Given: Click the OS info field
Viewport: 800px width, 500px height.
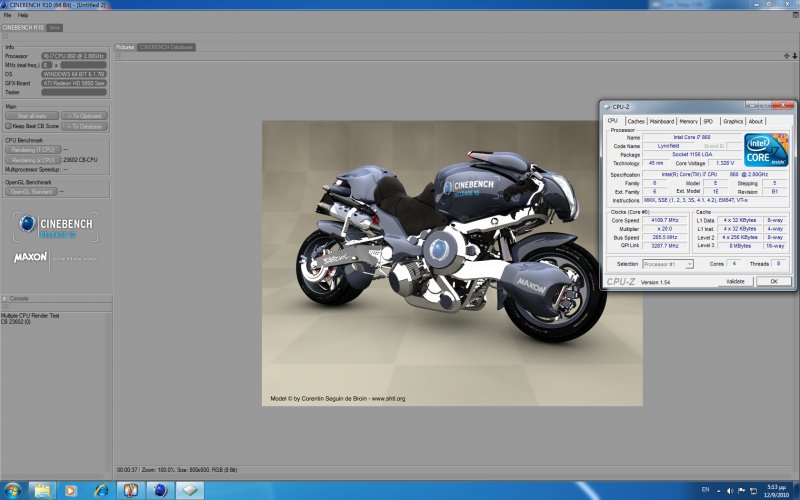Looking at the screenshot, I should 74,74.
